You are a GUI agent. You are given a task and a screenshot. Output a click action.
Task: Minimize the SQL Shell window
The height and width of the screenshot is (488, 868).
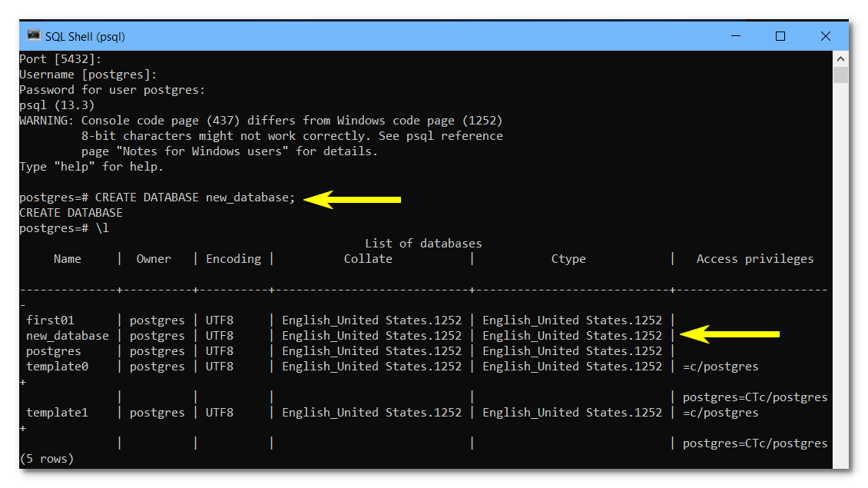point(736,36)
